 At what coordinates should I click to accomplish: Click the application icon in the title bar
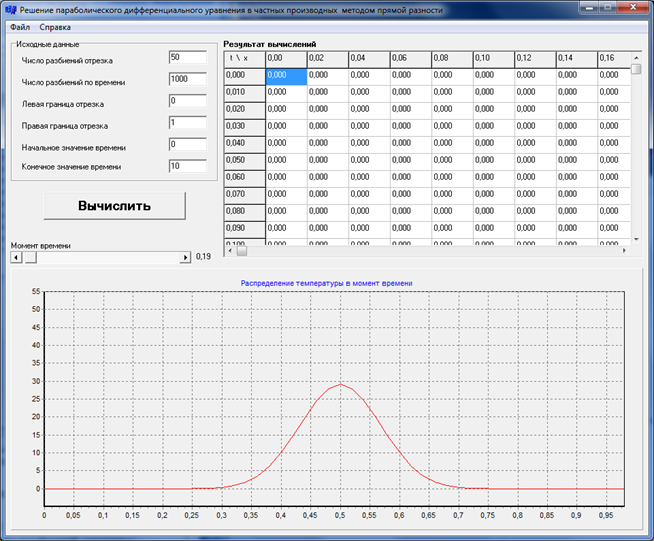(10, 10)
